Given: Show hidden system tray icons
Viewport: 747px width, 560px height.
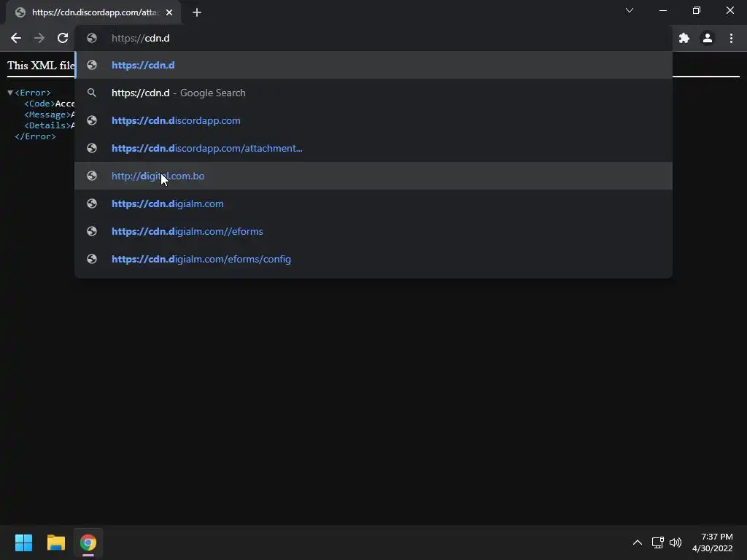Looking at the screenshot, I should point(638,542).
